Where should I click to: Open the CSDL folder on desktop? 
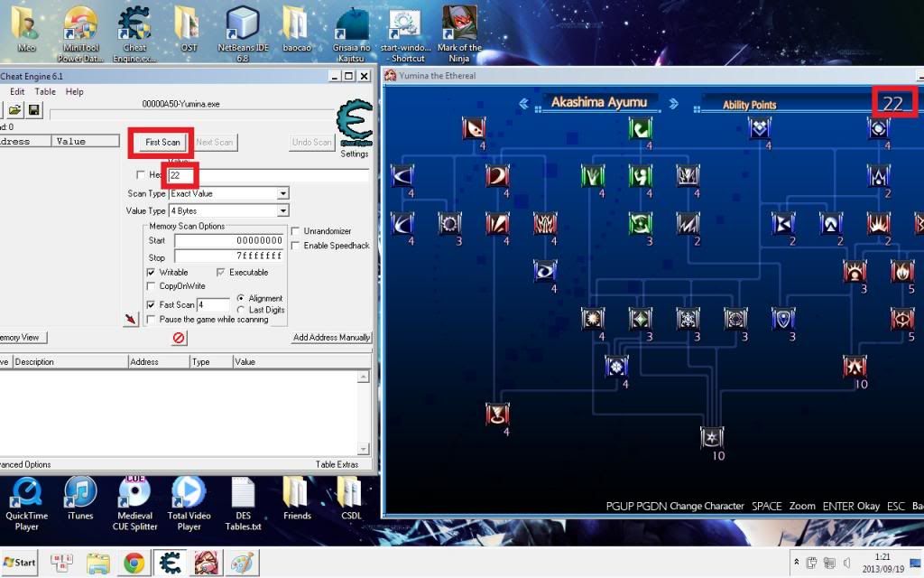[351, 499]
